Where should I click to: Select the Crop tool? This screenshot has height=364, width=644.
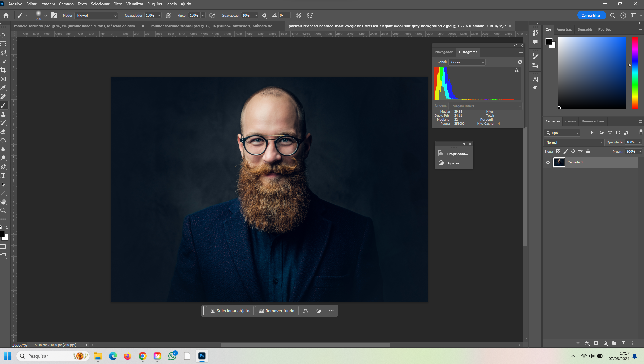[x=3, y=70]
